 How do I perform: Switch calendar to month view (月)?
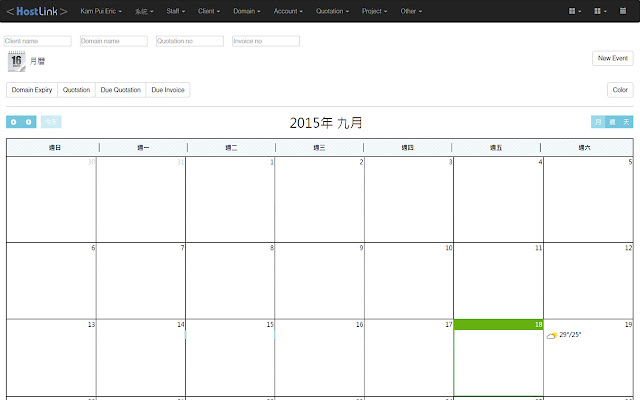598,122
